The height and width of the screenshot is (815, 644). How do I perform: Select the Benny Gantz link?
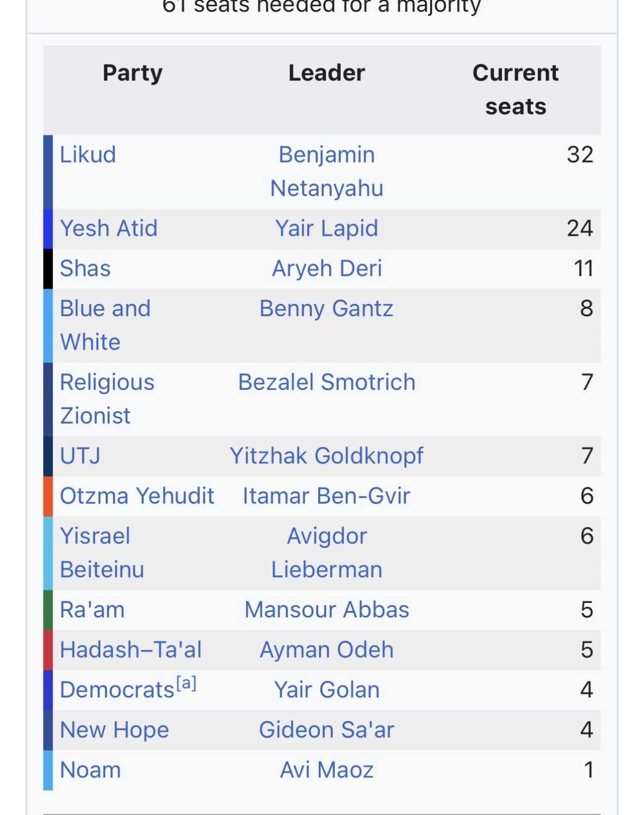(326, 309)
